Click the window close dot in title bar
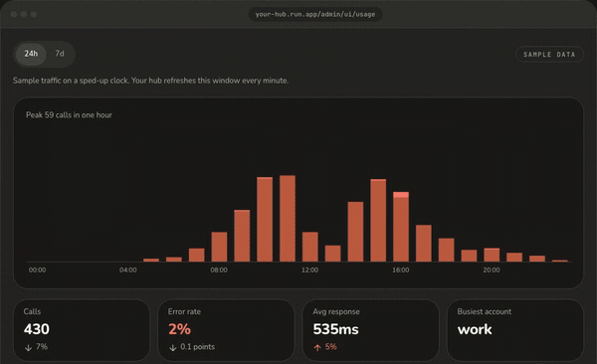 pos(14,15)
